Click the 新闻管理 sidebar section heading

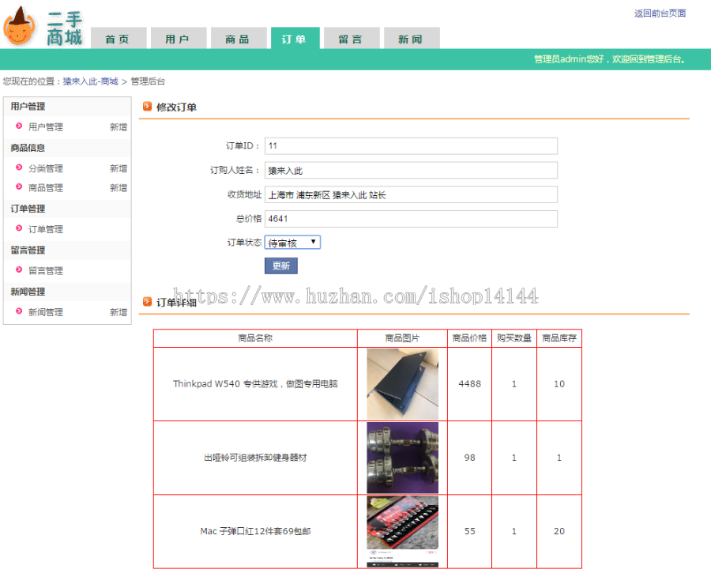28,292
